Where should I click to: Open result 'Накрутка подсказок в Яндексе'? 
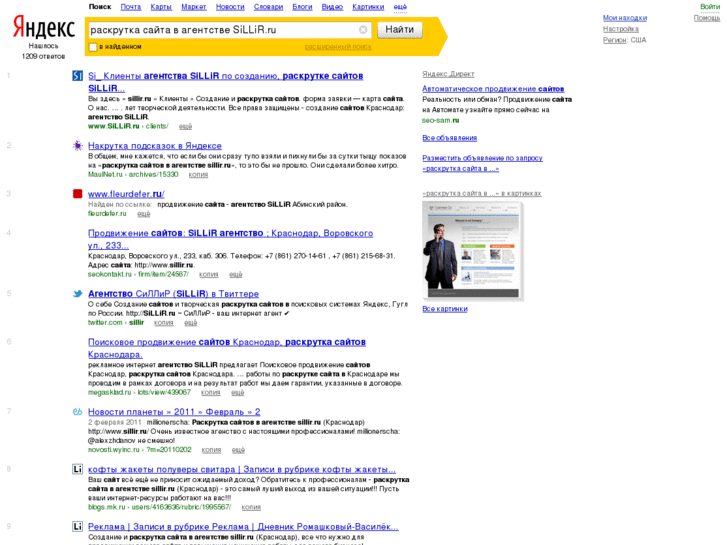pos(155,146)
